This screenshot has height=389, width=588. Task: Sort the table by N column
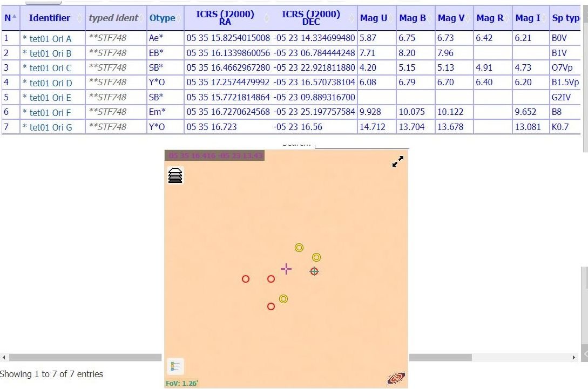coord(10,18)
